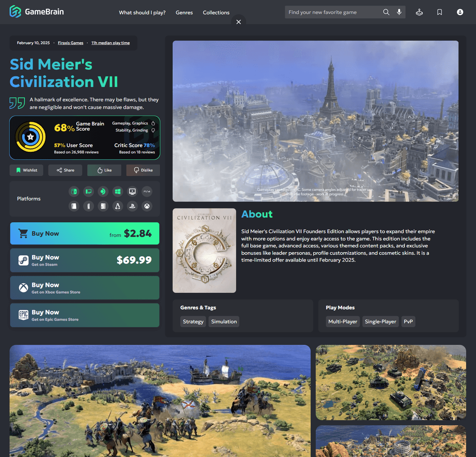Open the Collections menu
The image size is (476, 457).
(x=216, y=13)
